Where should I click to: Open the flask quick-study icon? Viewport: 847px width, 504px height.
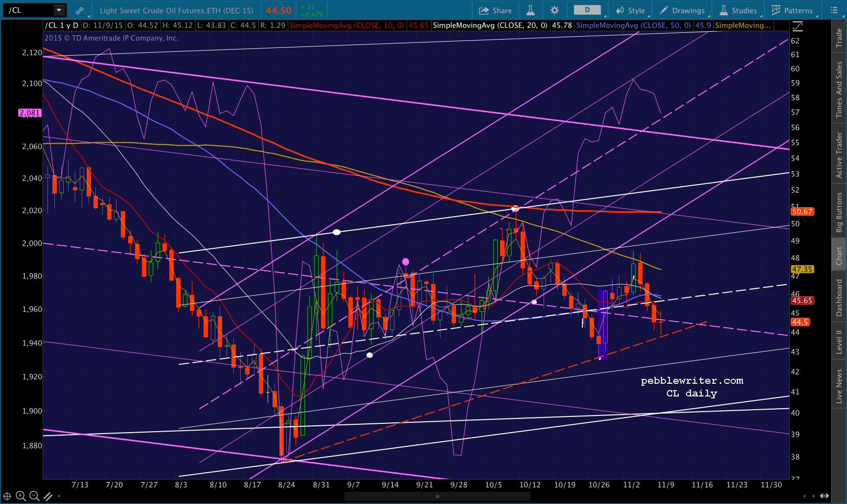[530, 10]
